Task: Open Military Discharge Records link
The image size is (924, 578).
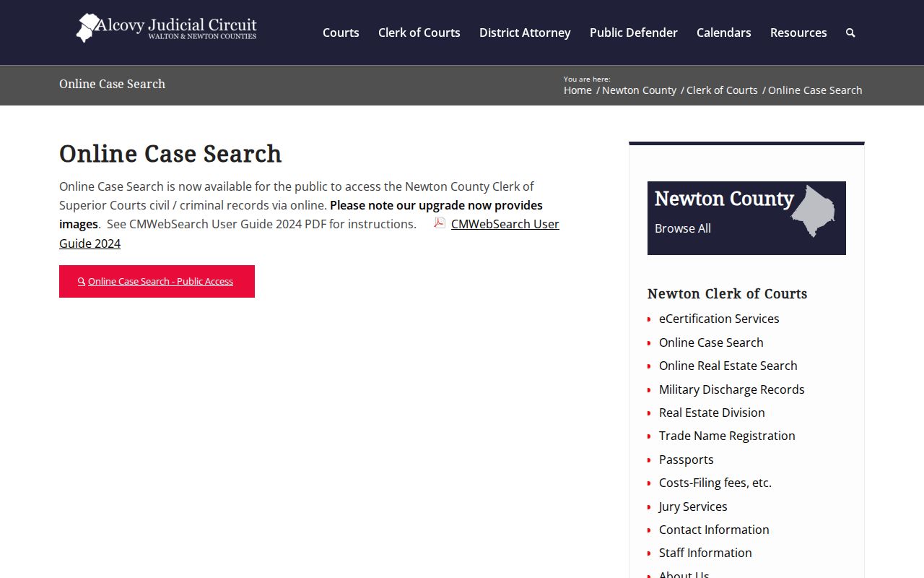Action: tap(732, 389)
